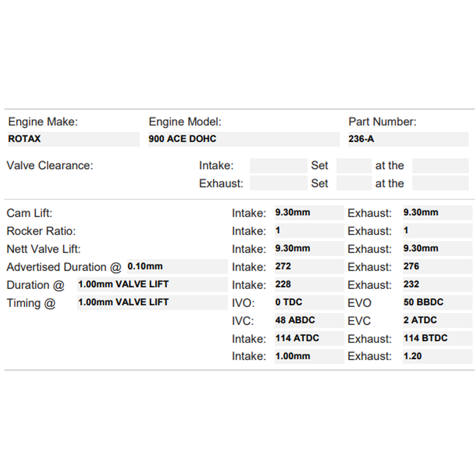Click the empty Valve Clearance Exhaust field
The height and width of the screenshot is (476, 476).
point(278,183)
